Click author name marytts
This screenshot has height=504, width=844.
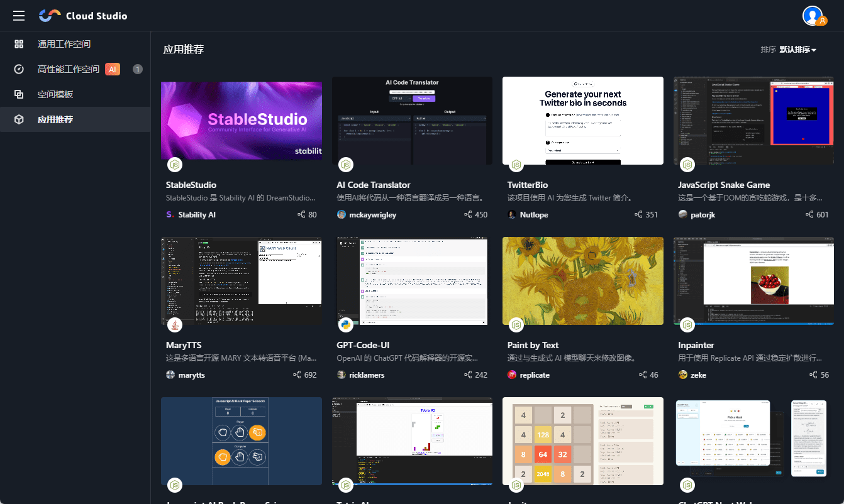click(192, 375)
